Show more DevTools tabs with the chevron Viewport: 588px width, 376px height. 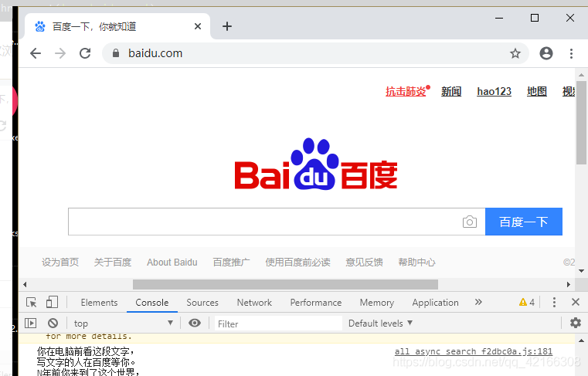pos(478,302)
